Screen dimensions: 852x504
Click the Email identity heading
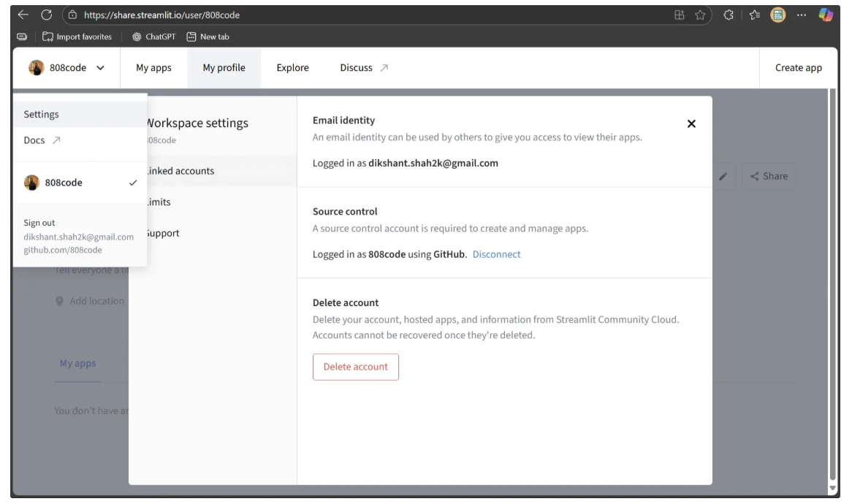click(343, 120)
